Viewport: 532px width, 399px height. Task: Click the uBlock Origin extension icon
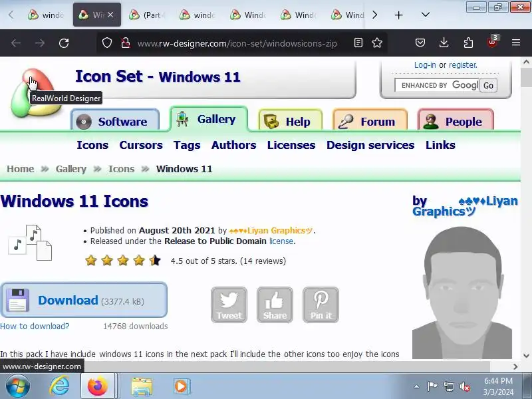[x=492, y=42]
